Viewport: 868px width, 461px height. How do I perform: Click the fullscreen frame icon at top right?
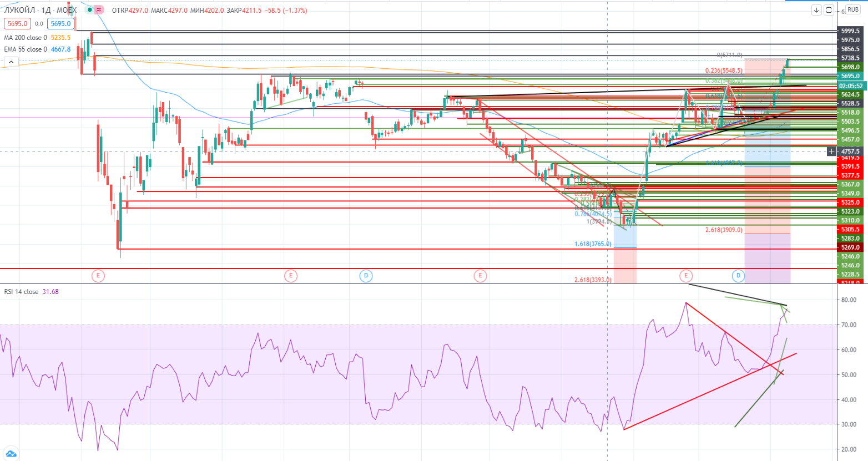829,10
